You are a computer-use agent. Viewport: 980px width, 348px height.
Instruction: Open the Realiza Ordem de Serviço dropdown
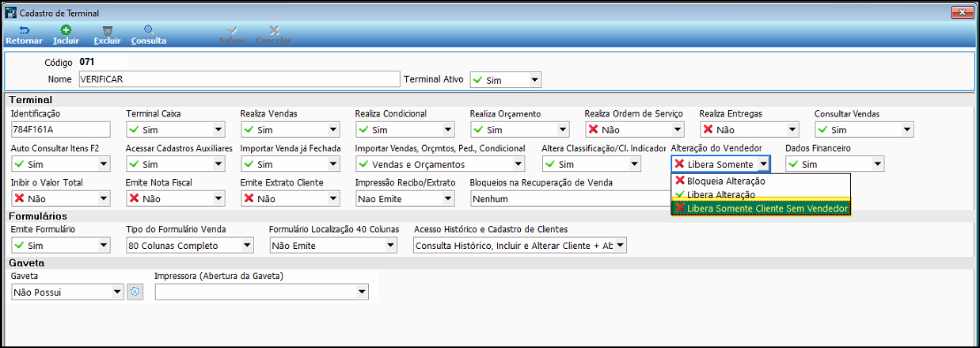point(678,130)
